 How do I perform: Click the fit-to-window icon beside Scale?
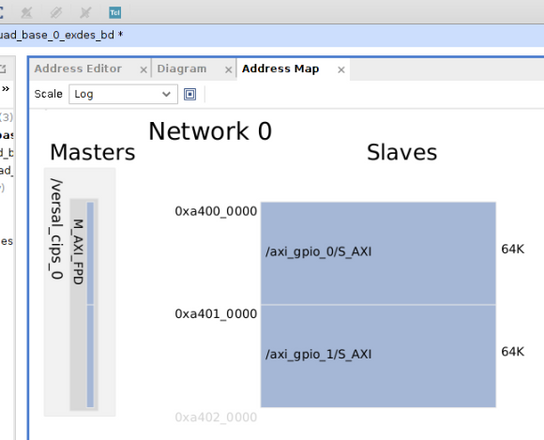tap(190, 94)
